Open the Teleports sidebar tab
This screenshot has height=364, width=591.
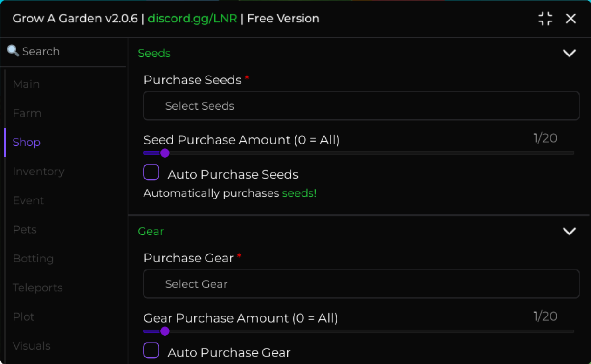click(x=38, y=288)
